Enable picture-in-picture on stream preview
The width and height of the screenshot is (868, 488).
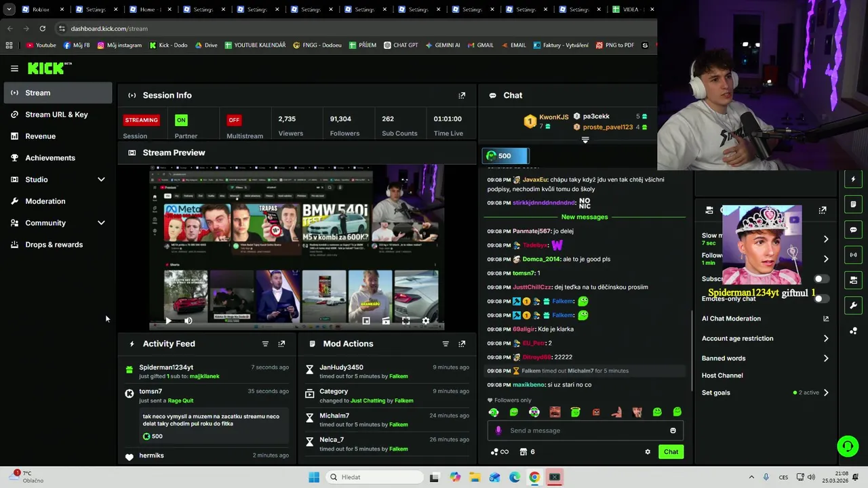(366, 321)
